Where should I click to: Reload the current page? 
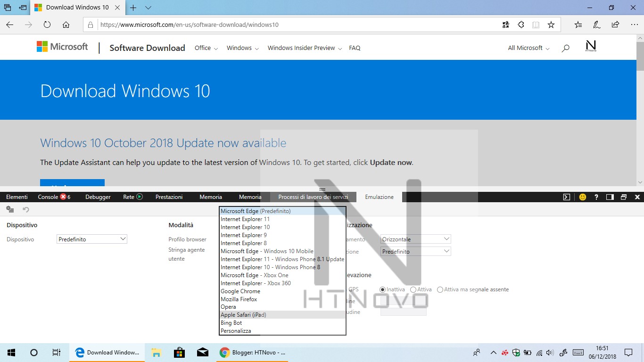[47, 25]
